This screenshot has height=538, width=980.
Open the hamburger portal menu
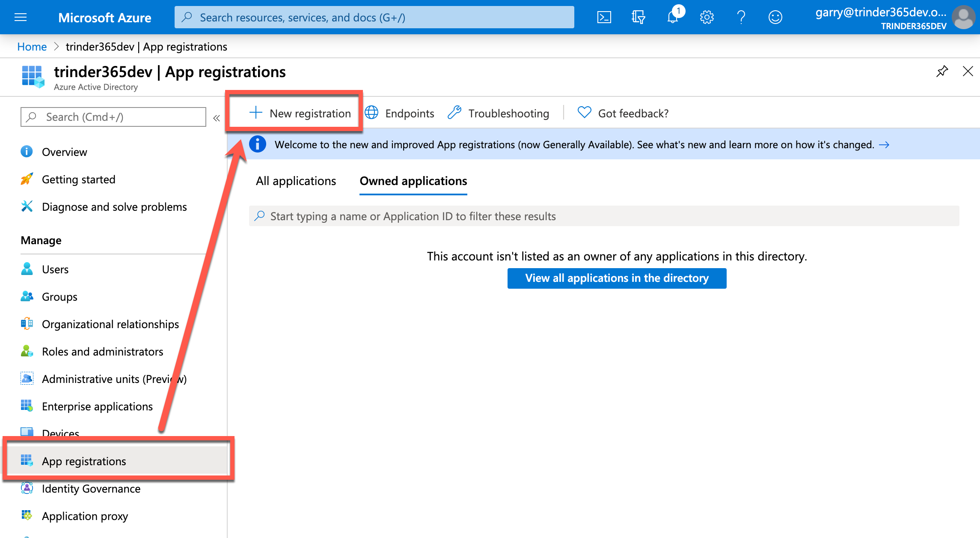click(21, 17)
